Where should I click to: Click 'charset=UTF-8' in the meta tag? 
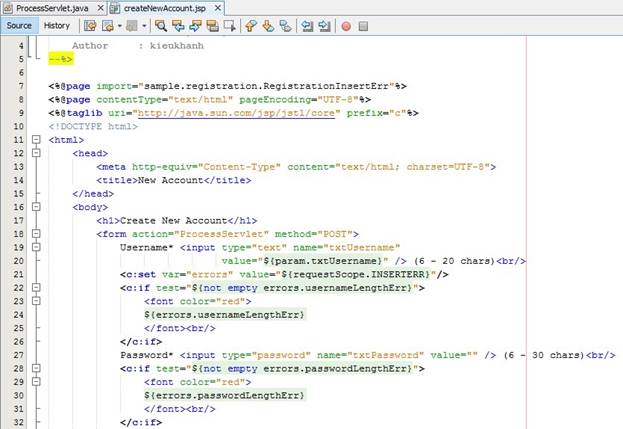[445, 167]
